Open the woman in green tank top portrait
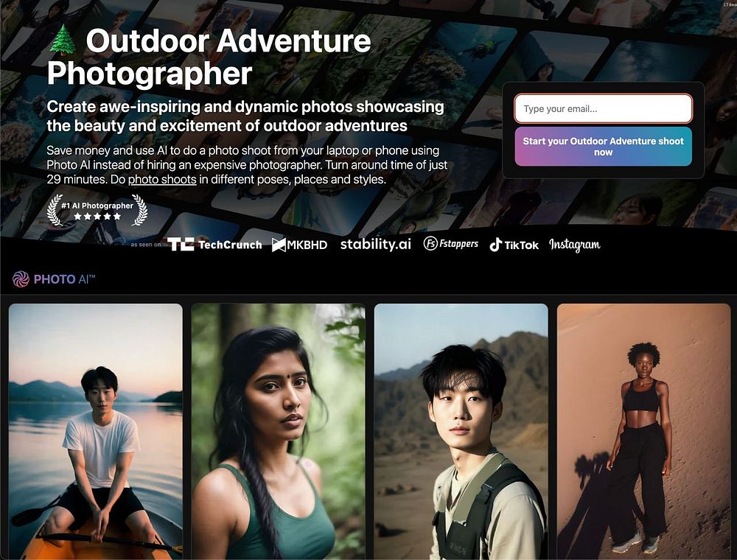The height and width of the screenshot is (560, 737). click(x=279, y=431)
